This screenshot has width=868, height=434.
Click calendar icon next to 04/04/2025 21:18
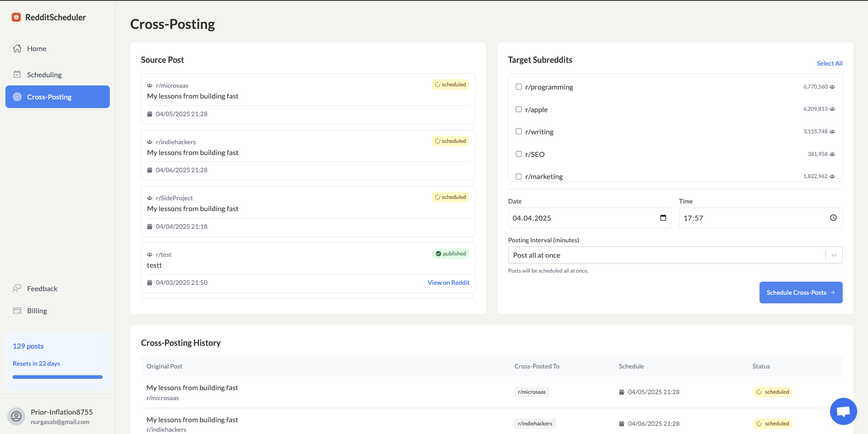coord(150,226)
